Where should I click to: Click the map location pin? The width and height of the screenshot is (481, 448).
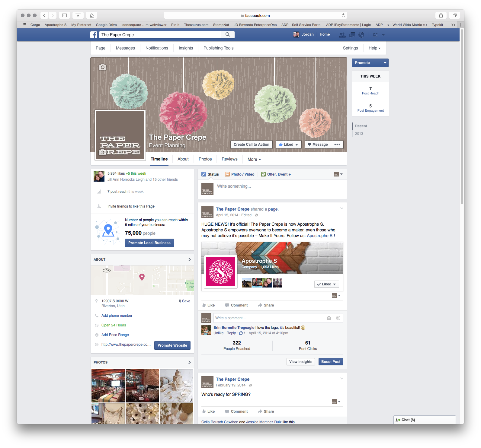coord(142,277)
